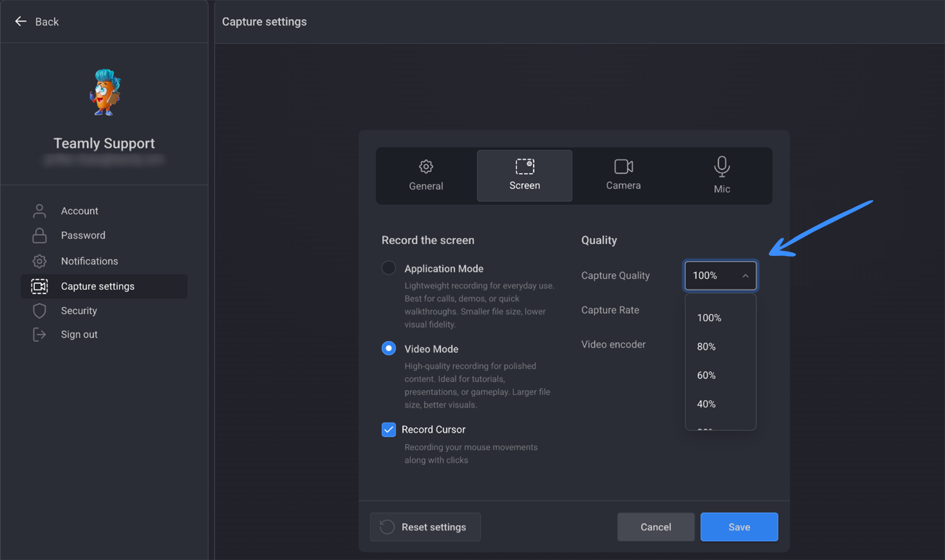Select Capture settings in sidebar
Screen dimensions: 945x560
[x=104, y=286]
